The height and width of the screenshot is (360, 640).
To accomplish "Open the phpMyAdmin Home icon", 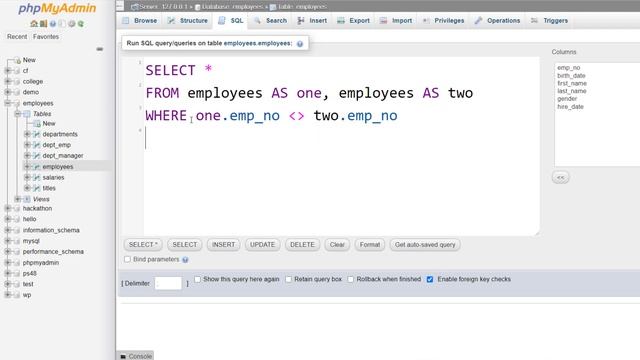I will click(34, 24).
